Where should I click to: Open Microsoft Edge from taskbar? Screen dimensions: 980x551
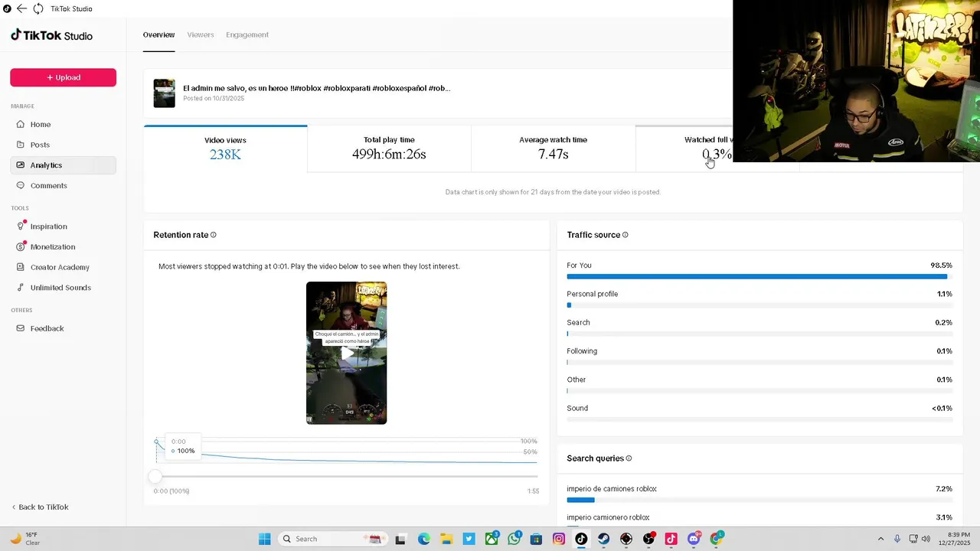(423, 540)
